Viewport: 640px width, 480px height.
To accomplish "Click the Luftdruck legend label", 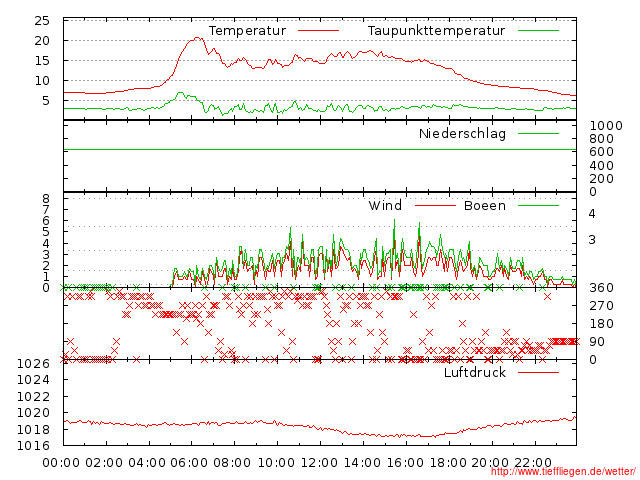I will (x=475, y=372).
